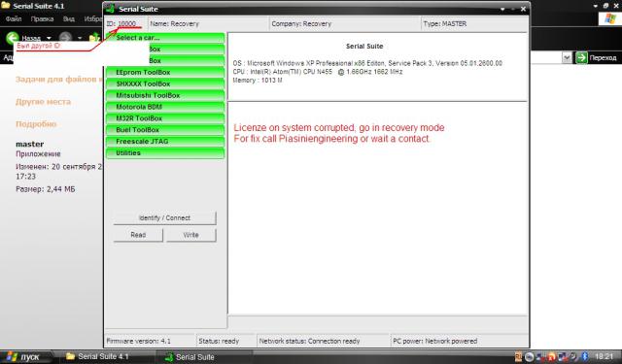
Task: Open the Правка menu
Action: [x=42, y=19]
